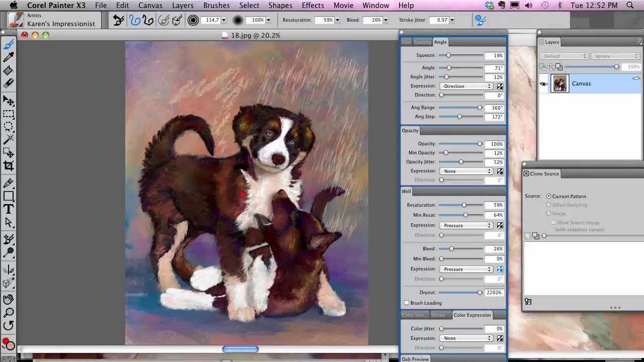Viewport: 644px width, 362px height.
Task: Select the Cloner tool
Action: (x=9, y=240)
